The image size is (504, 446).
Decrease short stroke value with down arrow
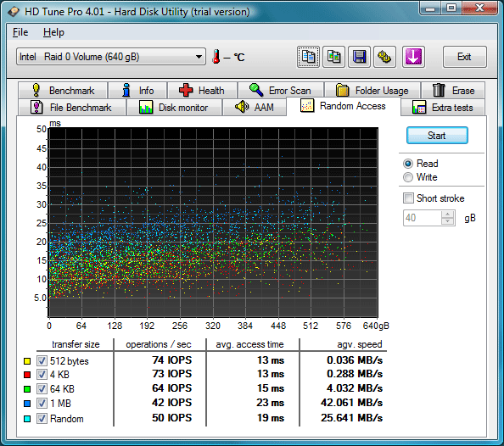[x=447, y=221]
